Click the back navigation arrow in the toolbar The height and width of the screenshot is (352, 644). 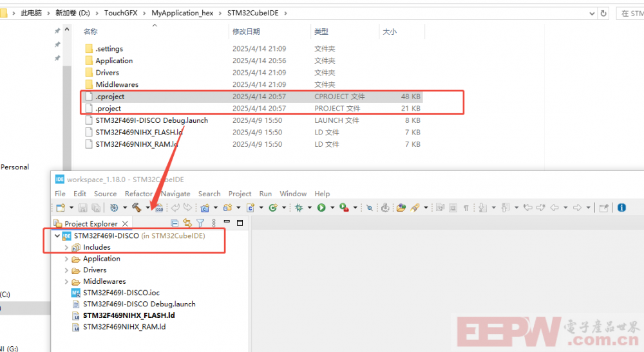coord(554,208)
